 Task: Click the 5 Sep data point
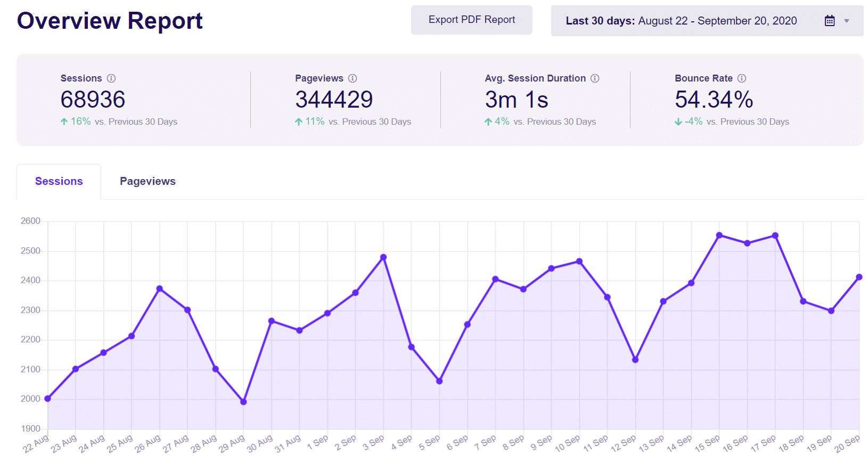439,381
